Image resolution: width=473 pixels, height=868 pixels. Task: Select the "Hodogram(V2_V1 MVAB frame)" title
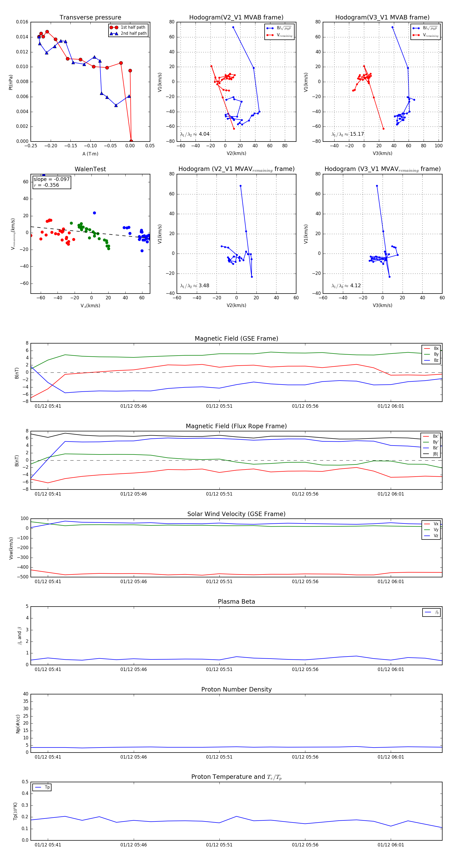(236, 18)
